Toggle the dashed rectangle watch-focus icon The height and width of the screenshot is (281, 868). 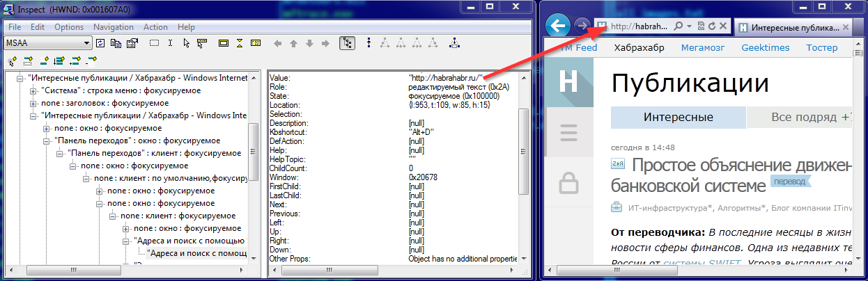[154, 43]
